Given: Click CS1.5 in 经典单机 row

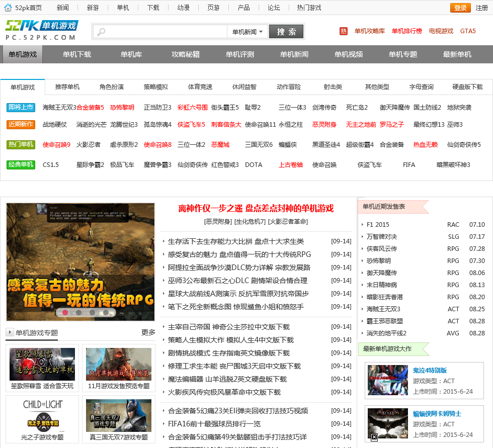Looking at the screenshot, I should 51,165.
